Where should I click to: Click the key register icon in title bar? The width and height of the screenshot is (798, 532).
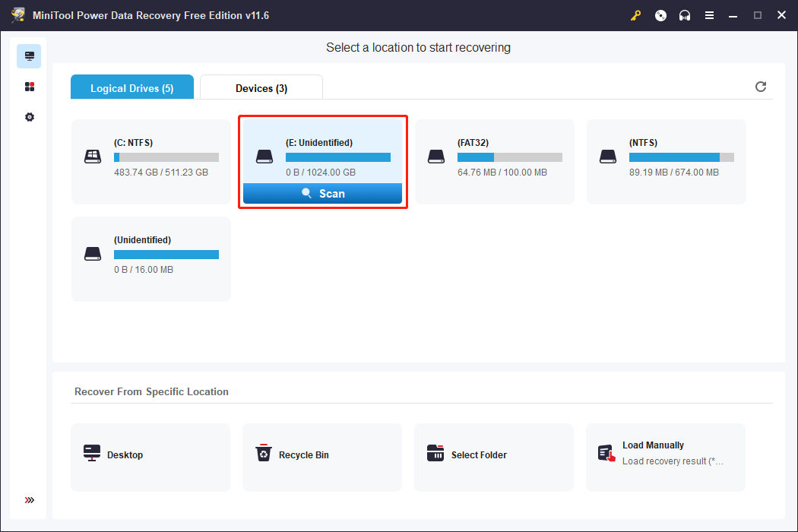pyautogui.click(x=635, y=16)
